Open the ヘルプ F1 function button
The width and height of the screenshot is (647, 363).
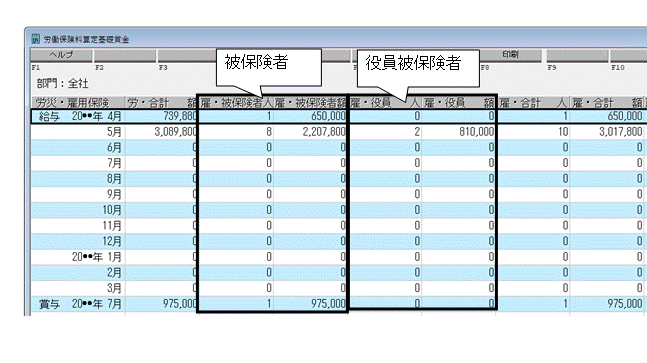(61, 55)
